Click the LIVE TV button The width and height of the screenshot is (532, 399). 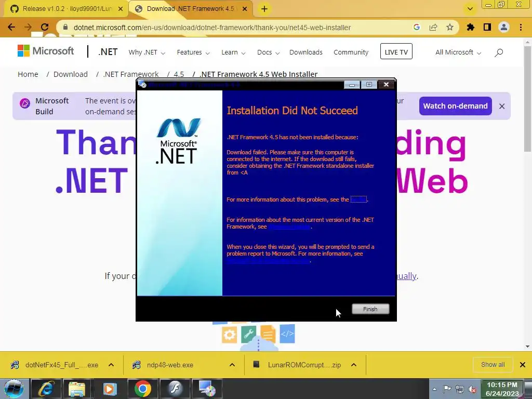coord(396,51)
